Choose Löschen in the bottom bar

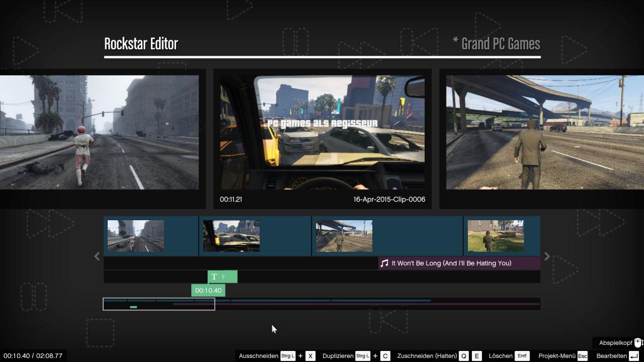coord(501,356)
